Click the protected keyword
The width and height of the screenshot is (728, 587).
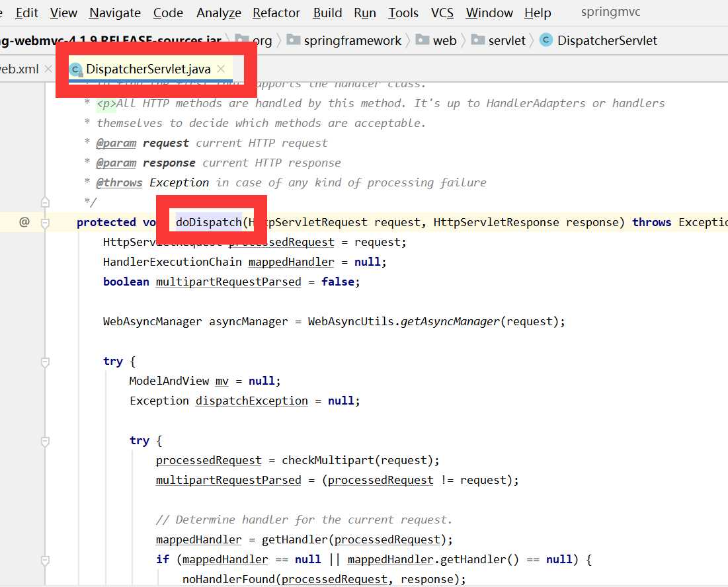click(106, 222)
